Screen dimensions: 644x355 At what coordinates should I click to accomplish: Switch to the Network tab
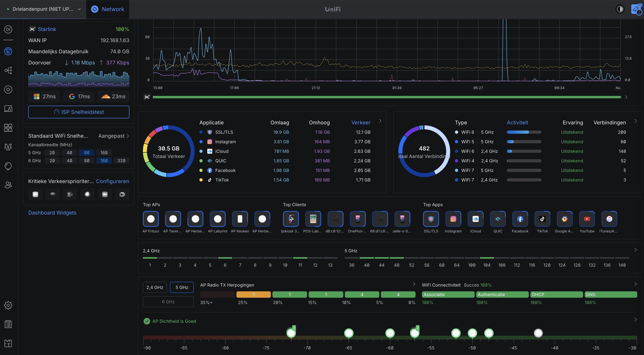[x=108, y=9]
